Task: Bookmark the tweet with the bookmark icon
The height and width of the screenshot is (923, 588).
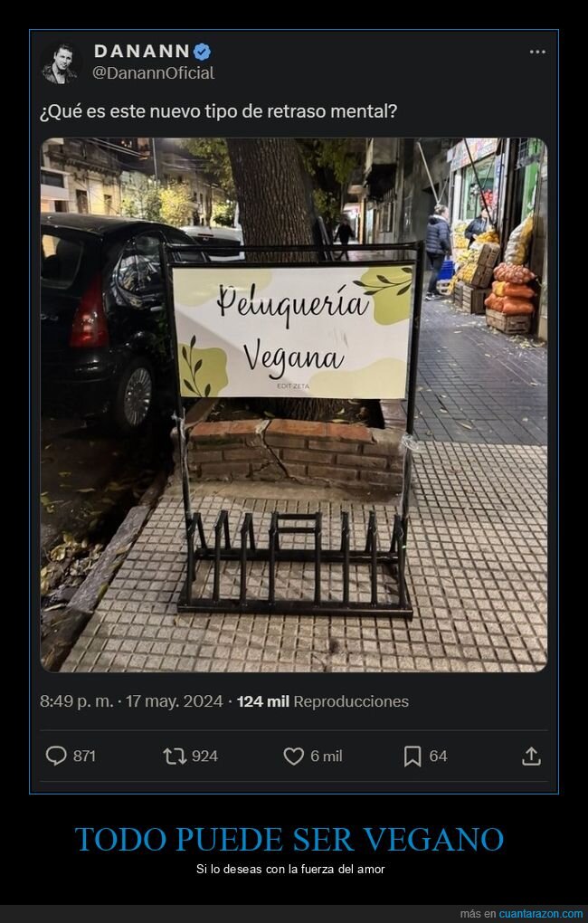Action: pyautogui.click(x=413, y=756)
